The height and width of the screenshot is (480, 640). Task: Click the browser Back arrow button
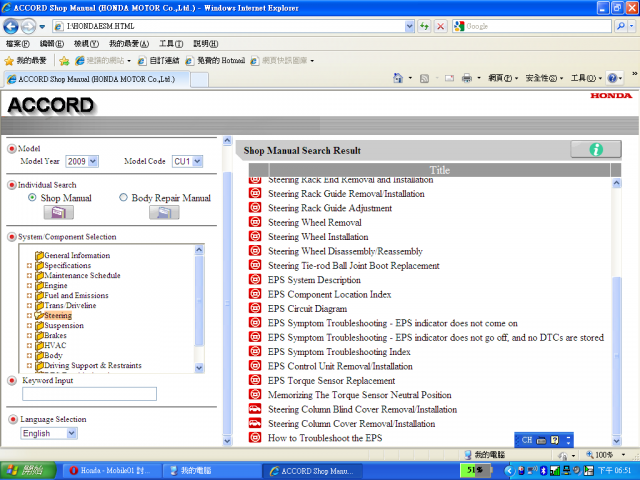coord(11,27)
